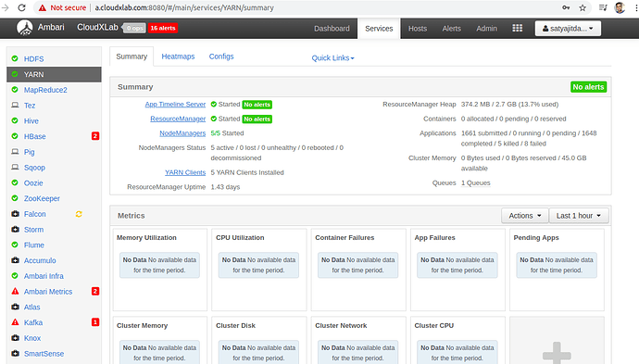
Task: Click the browser reload icon
Action: pos(21,7)
